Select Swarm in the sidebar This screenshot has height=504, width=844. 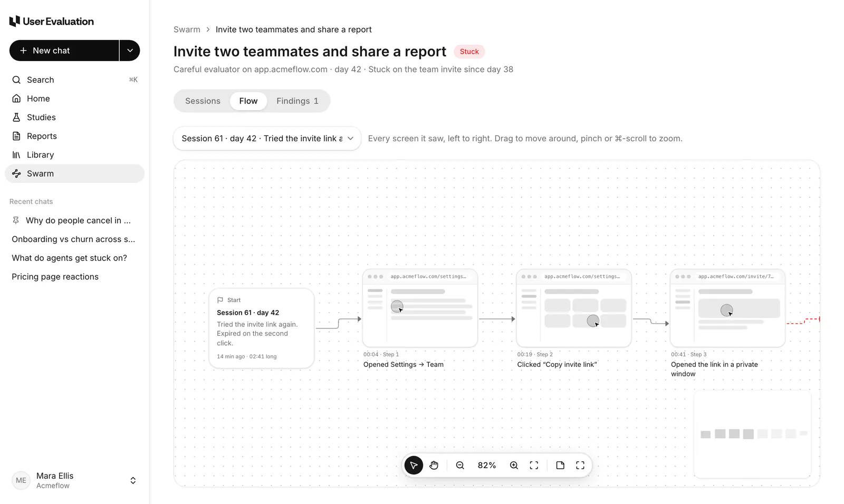coord(74,173)
